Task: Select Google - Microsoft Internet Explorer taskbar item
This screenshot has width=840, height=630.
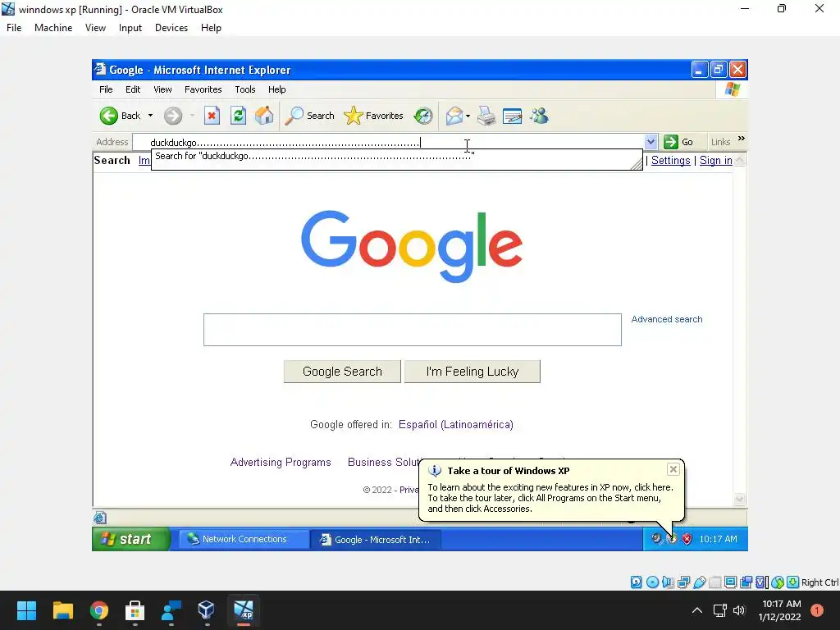Action: tap(376, 540)
